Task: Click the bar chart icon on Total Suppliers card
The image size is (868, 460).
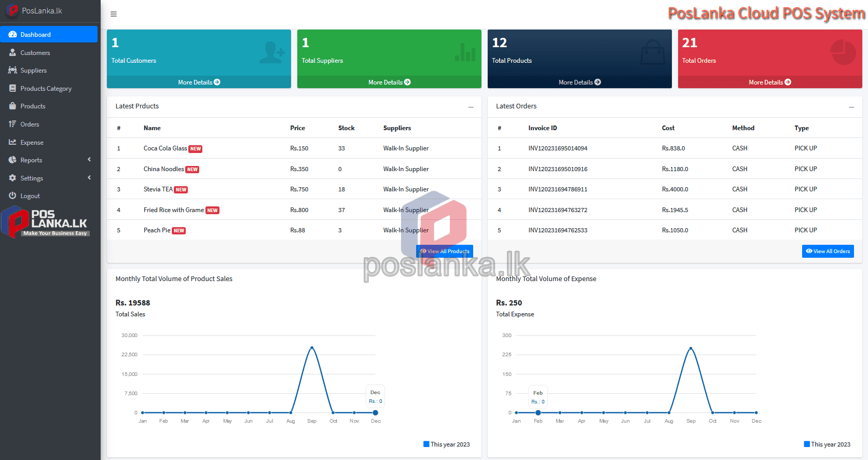Action: (465, 52)
